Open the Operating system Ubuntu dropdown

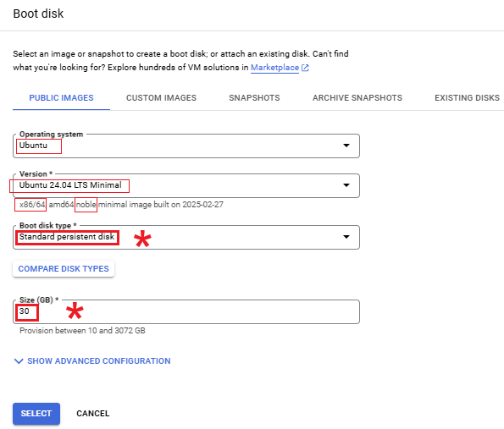[186, 146]
